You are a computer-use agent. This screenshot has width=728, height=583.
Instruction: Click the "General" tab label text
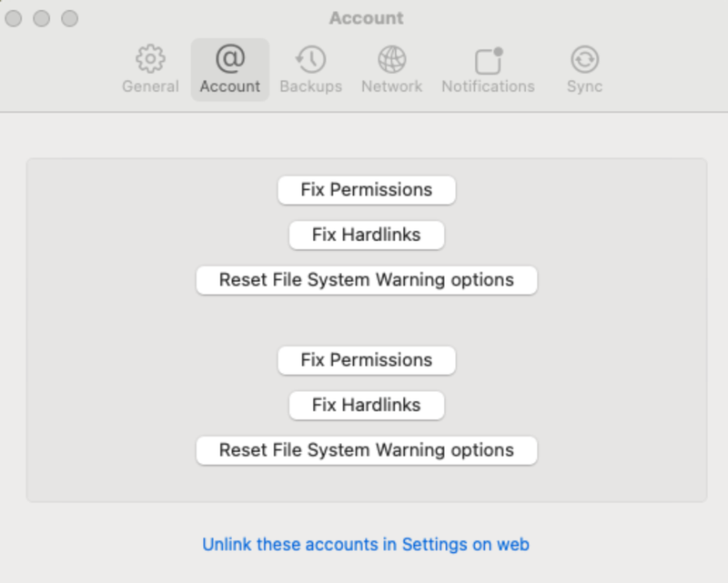point(150,86)
